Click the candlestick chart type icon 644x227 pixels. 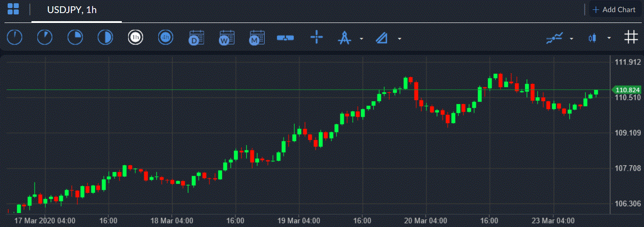593,38
